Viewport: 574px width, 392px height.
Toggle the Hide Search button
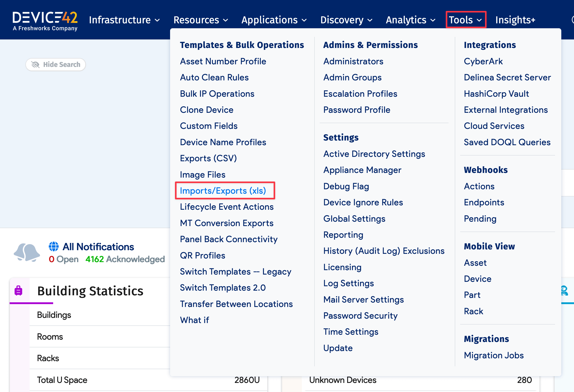tap(55, 65)
